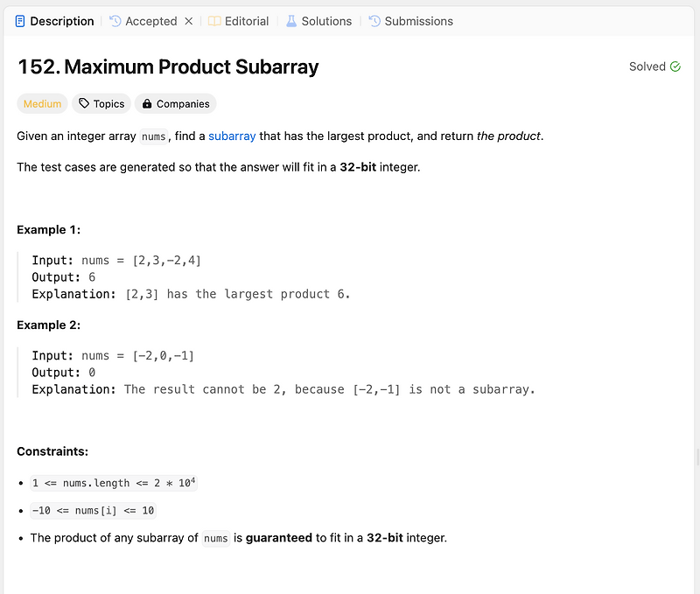Select the Description tab
700x594 pixels.
coord(61,21)
